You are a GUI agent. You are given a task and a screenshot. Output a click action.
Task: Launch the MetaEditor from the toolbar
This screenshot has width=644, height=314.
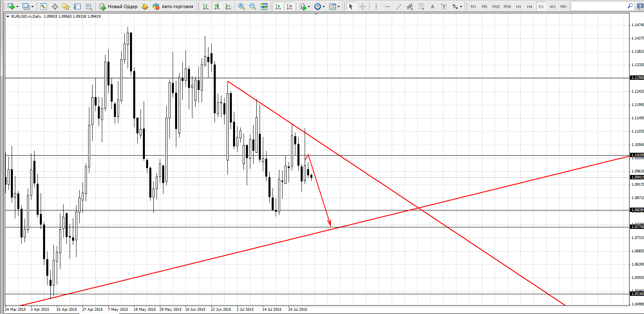(x=145, y=6)
